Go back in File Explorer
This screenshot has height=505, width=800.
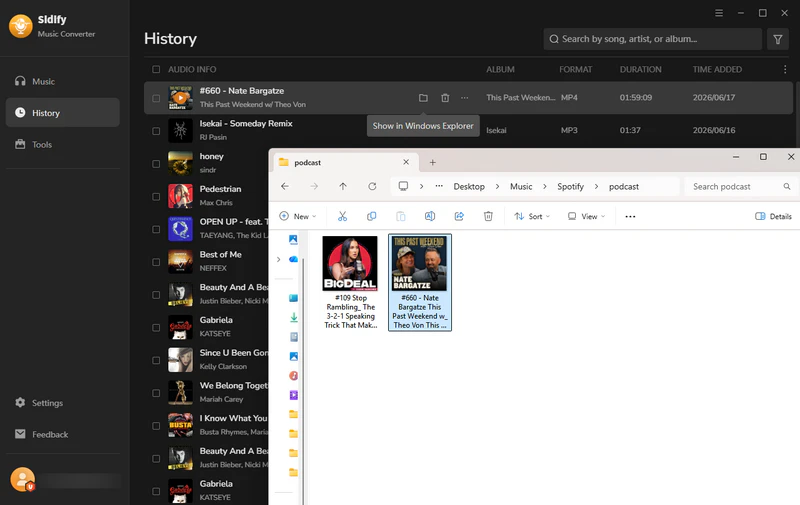[x=285, y=186]
